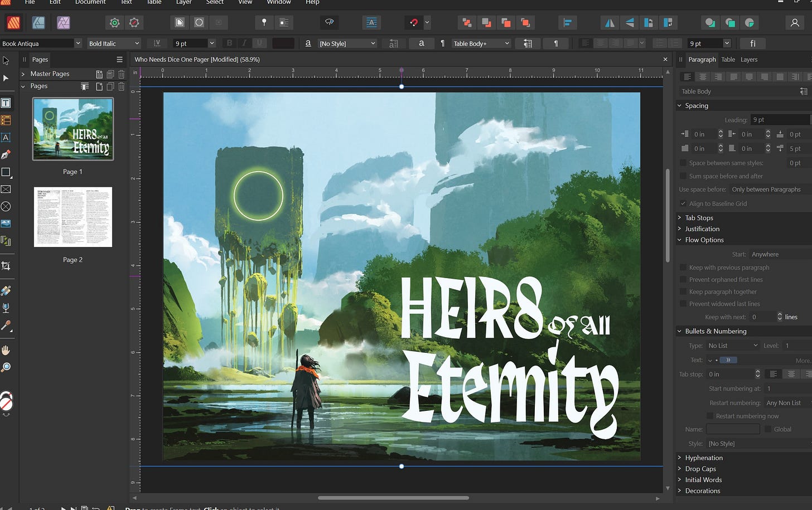The height and width of the screenshot is (510, 812).
Task: Click the text color swatch
Action: point(283,43)
